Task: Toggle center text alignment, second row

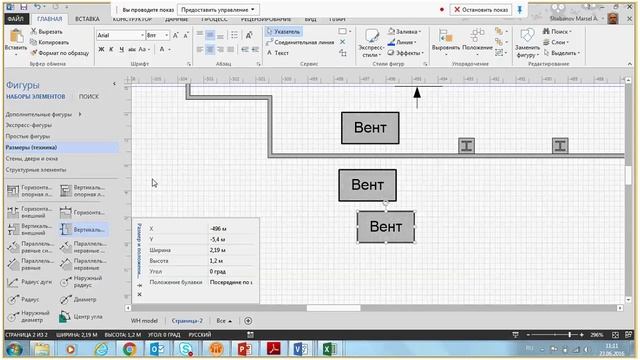Action: pyautogui.click(x=210, y=49)
